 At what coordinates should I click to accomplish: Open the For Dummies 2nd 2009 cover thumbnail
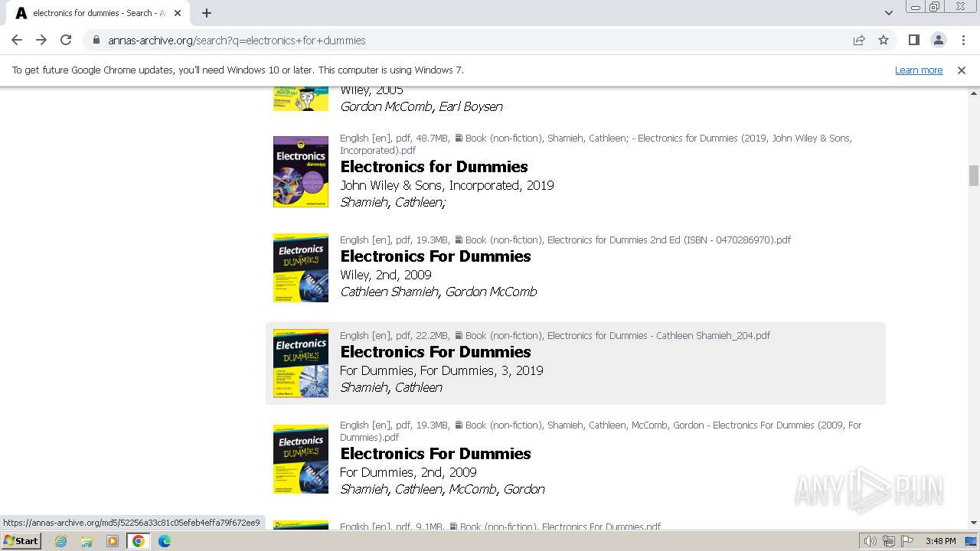(x=301, y=459)
